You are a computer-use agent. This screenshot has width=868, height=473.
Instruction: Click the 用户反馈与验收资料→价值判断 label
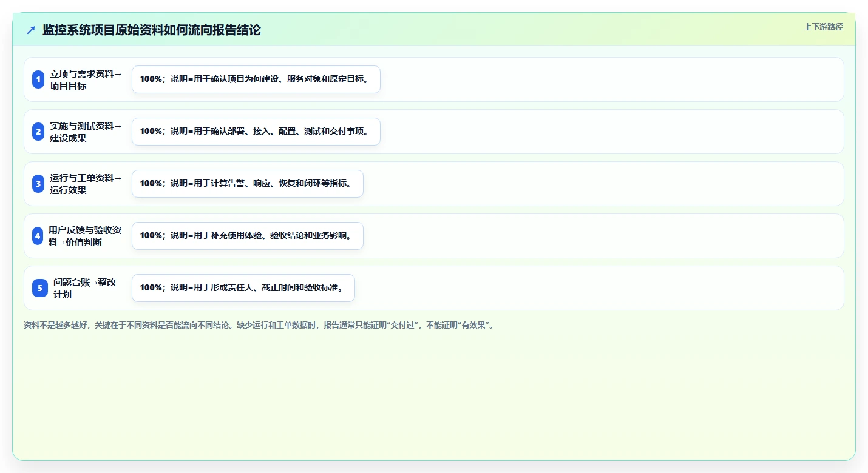(x=85, y=236)
